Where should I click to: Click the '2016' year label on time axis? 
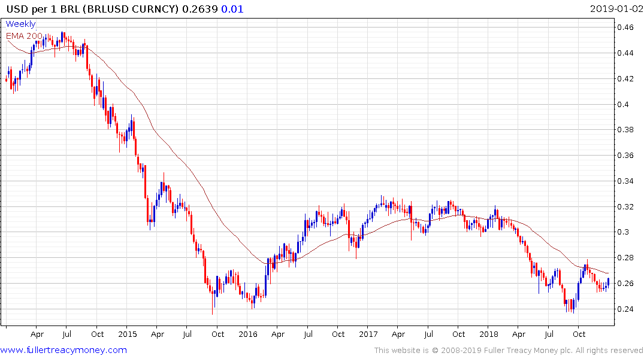247,334
